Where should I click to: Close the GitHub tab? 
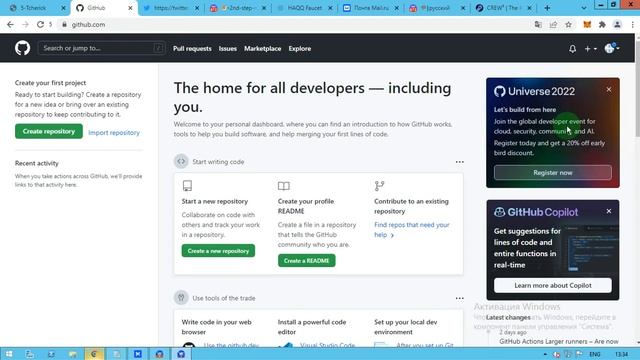pyautogui.click(x=130, y=8)
